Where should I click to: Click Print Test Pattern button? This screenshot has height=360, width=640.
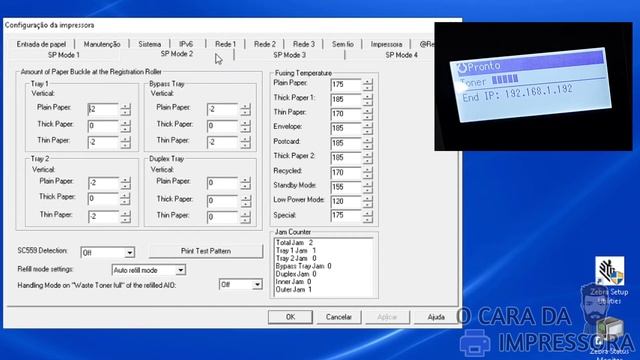[x=206, y=251]
